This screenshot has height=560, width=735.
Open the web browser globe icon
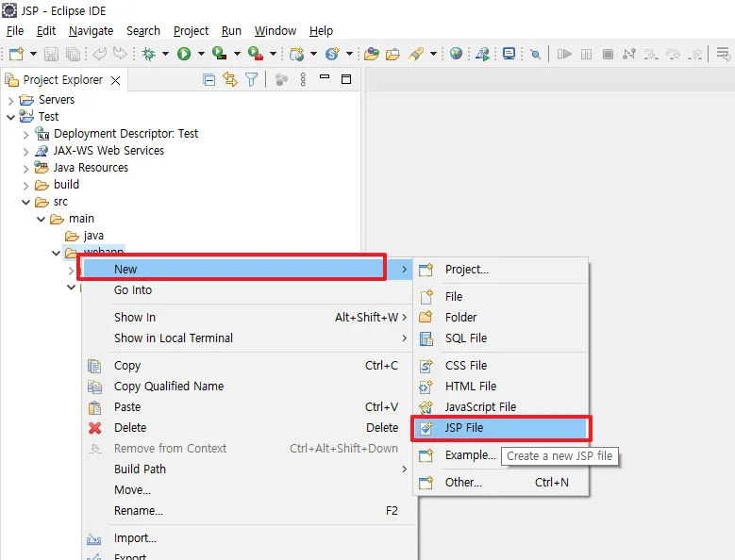tap(457, 55)
